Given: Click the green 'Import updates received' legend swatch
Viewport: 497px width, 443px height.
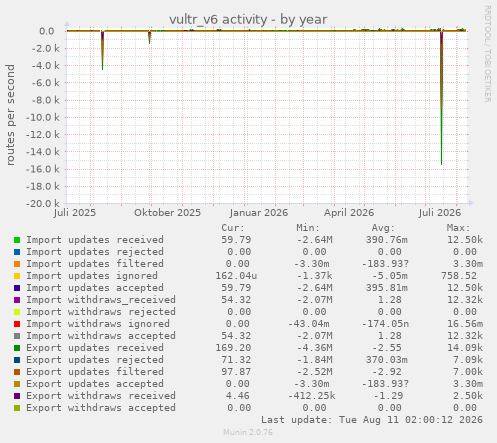Looking at the screenshot, I should [x=17, y=240].
